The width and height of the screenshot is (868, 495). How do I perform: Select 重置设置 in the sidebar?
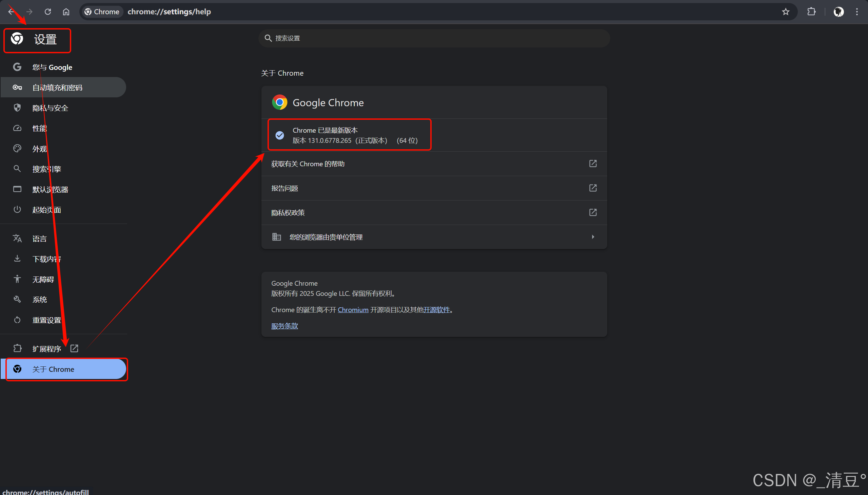[63, 320]
